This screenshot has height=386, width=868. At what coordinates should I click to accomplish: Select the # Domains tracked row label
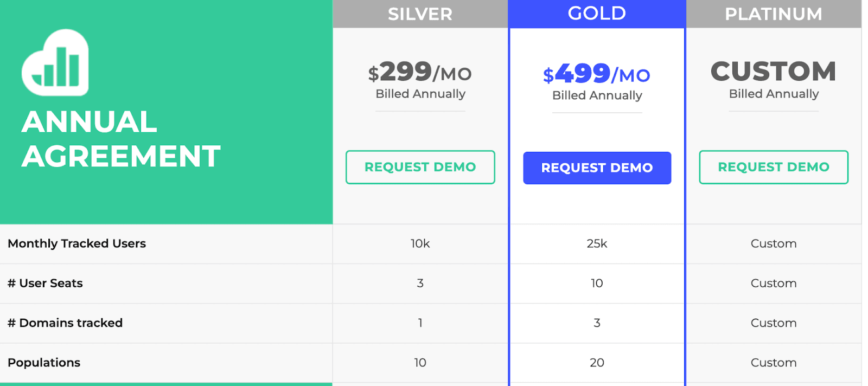coord(65,323)
